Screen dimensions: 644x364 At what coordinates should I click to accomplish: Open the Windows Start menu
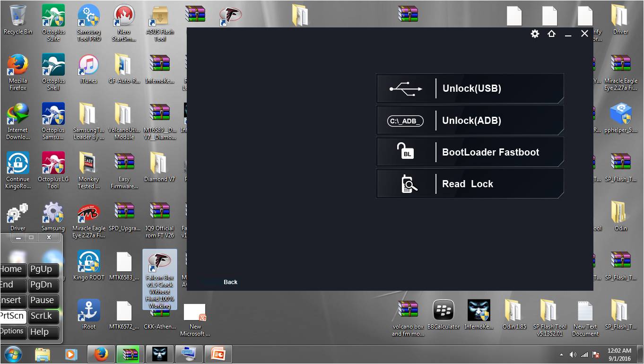tap(13, 354)
